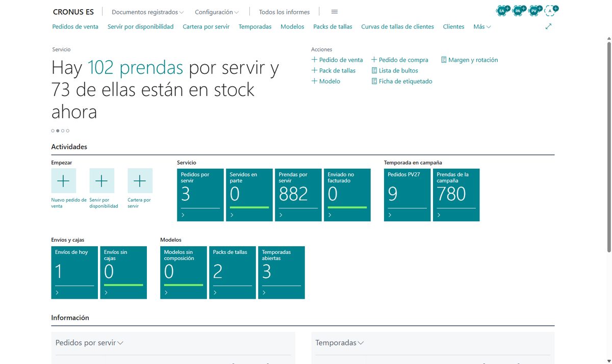Expand the Documentos registrados menu
Screen dimensions: 612x364
(x=148, y=12)
